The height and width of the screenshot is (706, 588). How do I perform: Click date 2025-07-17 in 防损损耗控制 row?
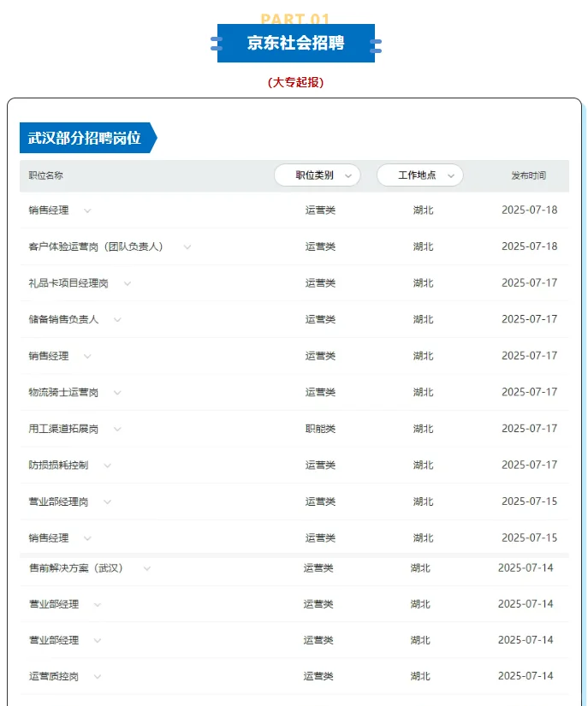tap(530, 465)
